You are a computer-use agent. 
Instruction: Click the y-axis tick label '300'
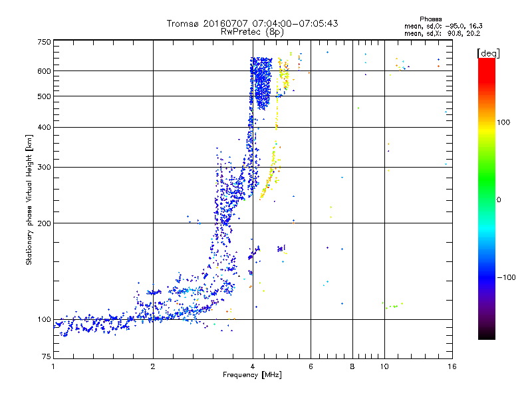44,167
